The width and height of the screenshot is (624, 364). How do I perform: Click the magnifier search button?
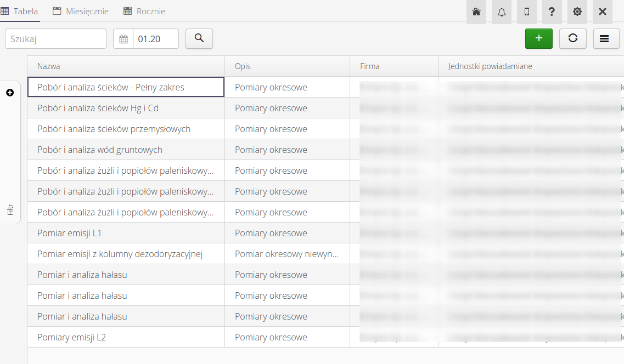[199, 38]
